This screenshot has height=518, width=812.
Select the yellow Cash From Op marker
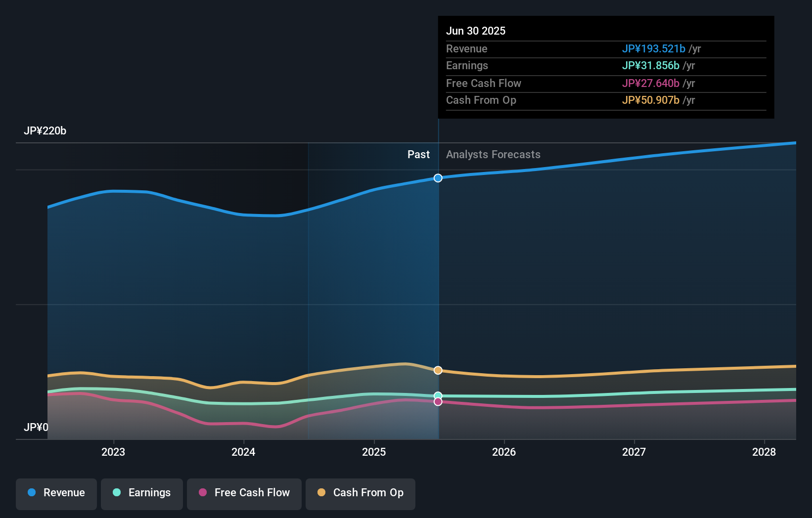438,370
